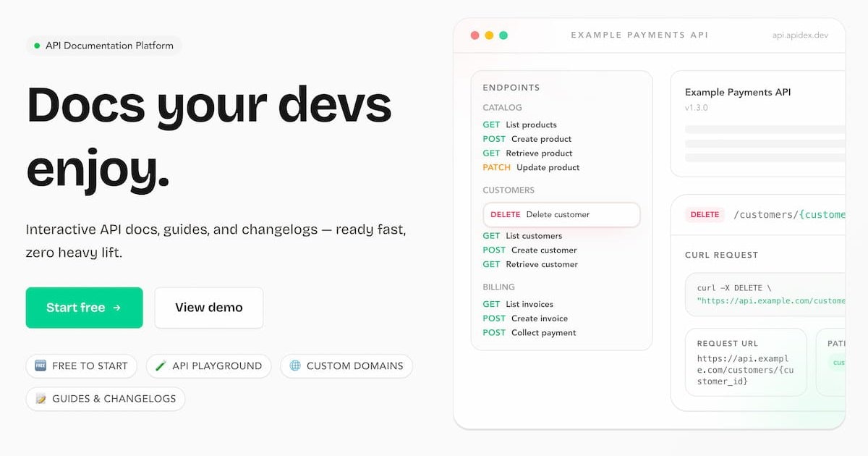This screenshot has height=456, width=868.
Task: Click the GUIDES & CHANGELOGS chip label
Action: coord(114,400)
